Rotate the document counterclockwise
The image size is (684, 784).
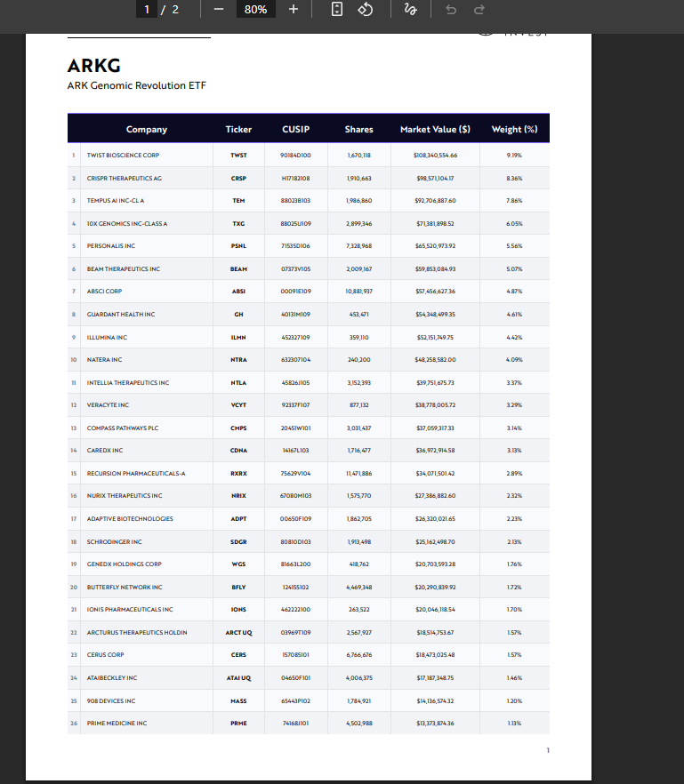[x=366, y=10]
